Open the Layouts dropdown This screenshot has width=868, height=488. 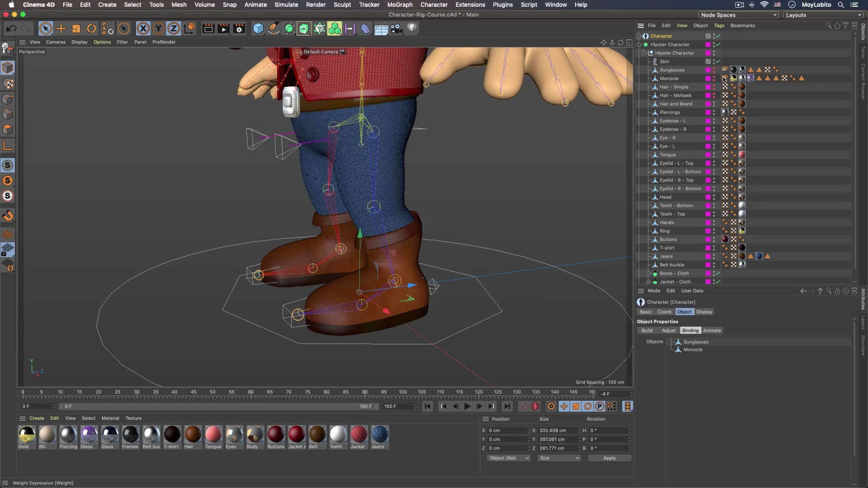(x=823, y=14)
